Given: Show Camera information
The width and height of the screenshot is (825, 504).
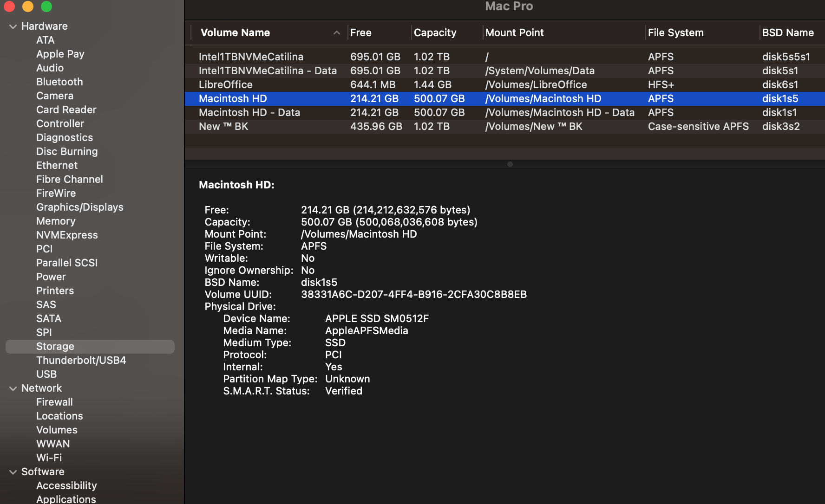Looking at the screenshot, I should point(55,96).
